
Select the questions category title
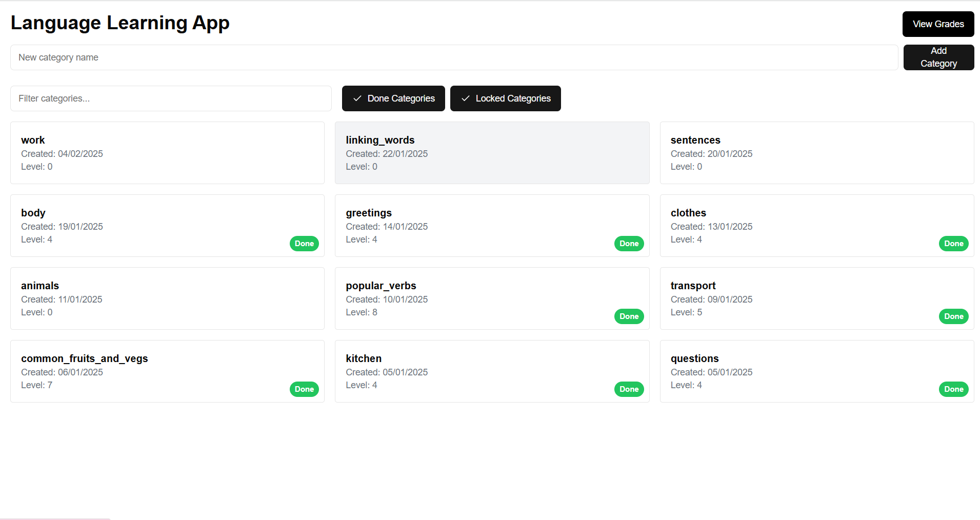tap(694, 358)
